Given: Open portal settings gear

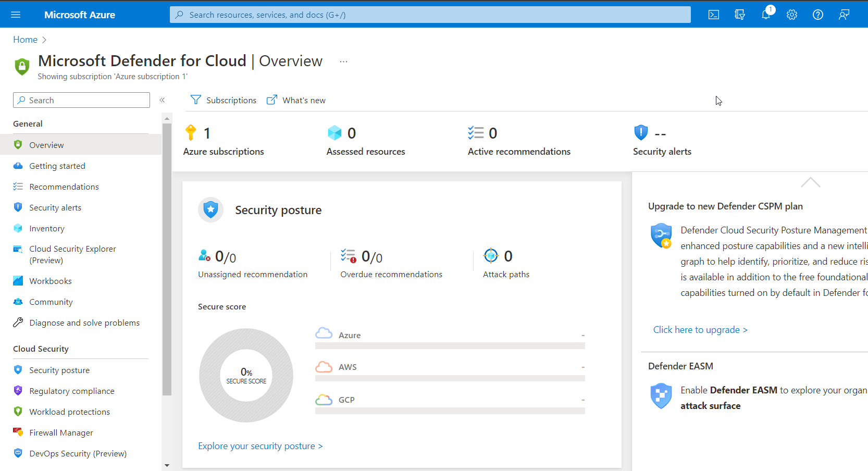Looking at the screenshot, I should [792, 15].
